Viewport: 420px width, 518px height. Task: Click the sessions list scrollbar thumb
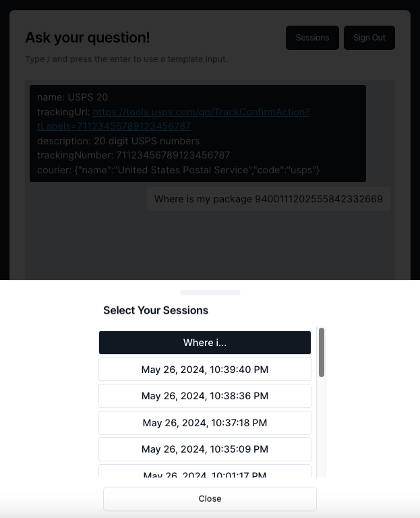[322, 352]
